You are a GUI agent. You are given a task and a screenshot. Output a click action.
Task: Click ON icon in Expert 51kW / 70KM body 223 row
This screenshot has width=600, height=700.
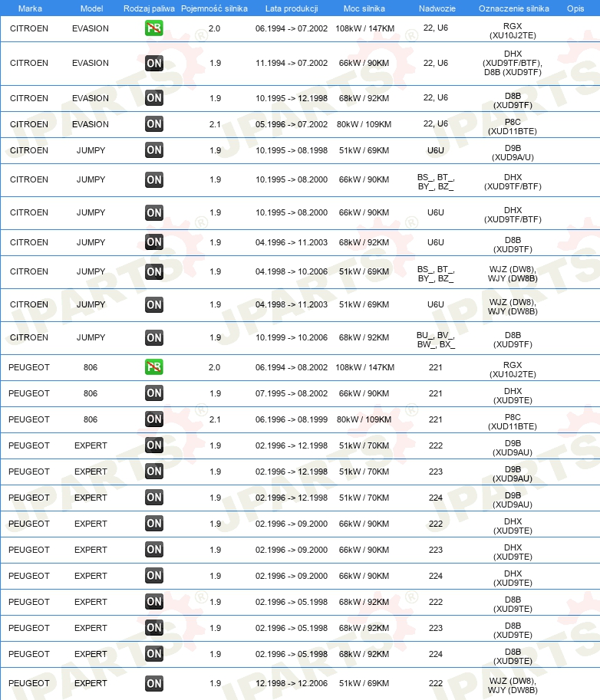point(153,471)
